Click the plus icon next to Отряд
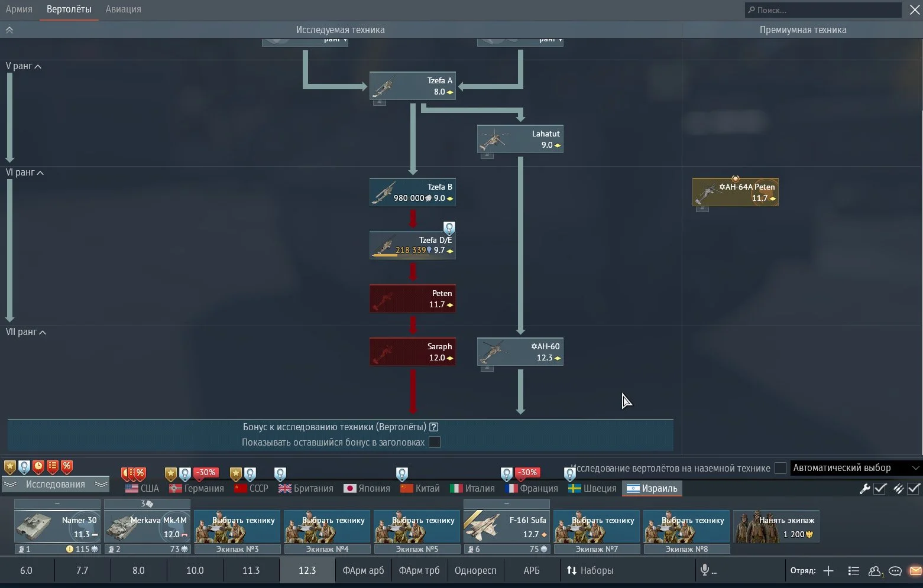 828,571
